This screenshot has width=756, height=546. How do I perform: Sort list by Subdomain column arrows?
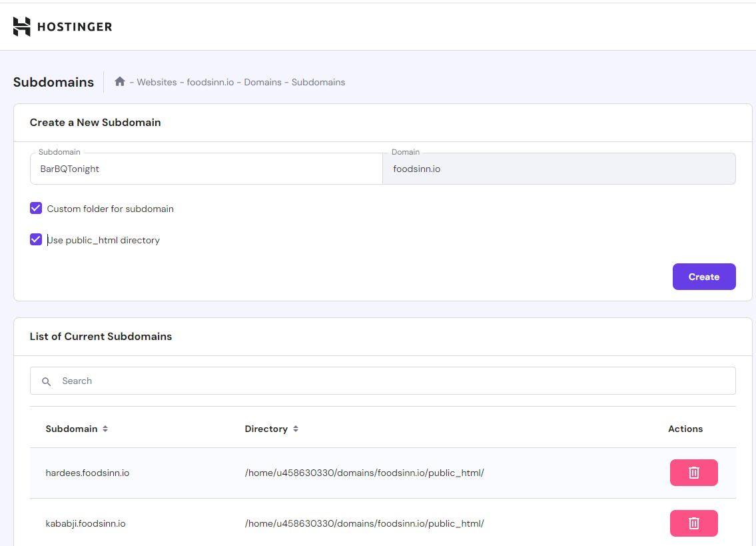point(105,429)
